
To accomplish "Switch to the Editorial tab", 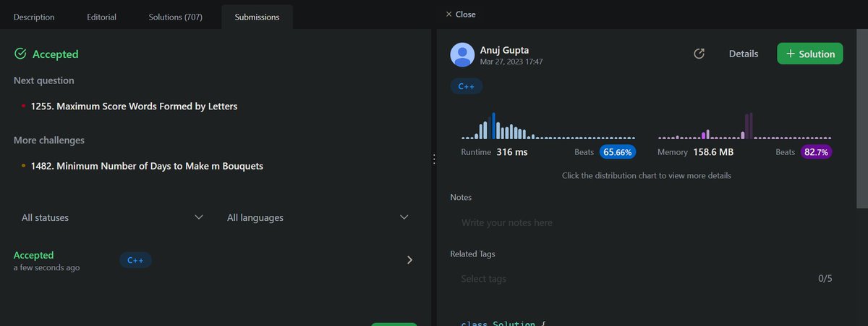I will tap(101, 17).
